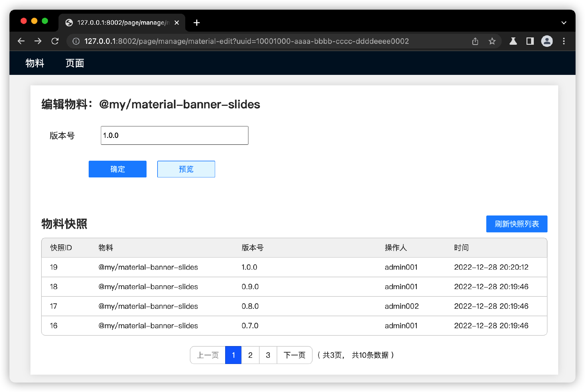Click the 预览 preview button
This screenshot has width=585, height=392.
pos(186,169)
